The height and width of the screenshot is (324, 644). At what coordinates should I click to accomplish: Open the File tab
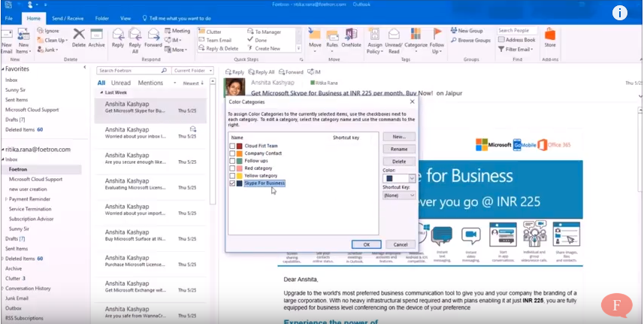click(8, 19)
